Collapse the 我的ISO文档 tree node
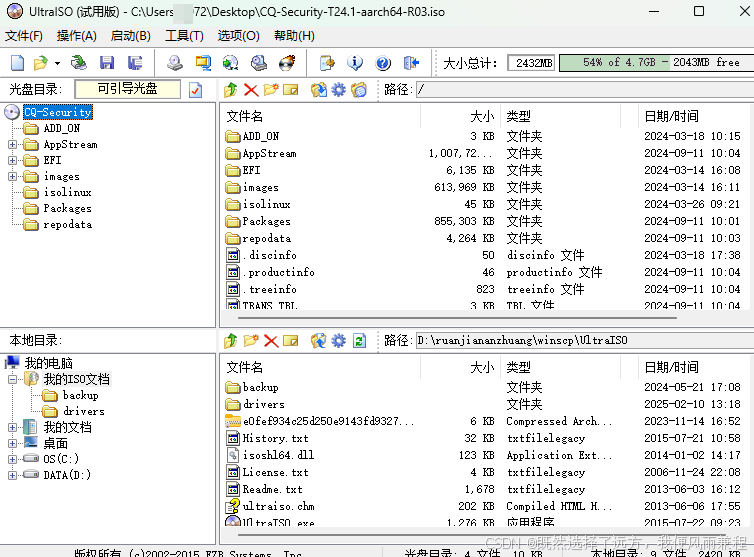Viewport: 754px width, 557px height. pyautogui.click(x=13, y=379)
